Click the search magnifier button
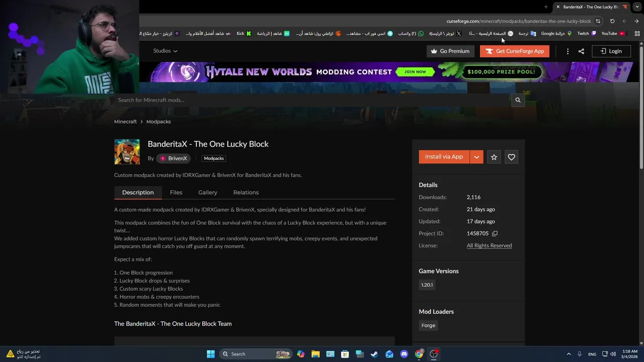644x362 pixels. (518, 100)
